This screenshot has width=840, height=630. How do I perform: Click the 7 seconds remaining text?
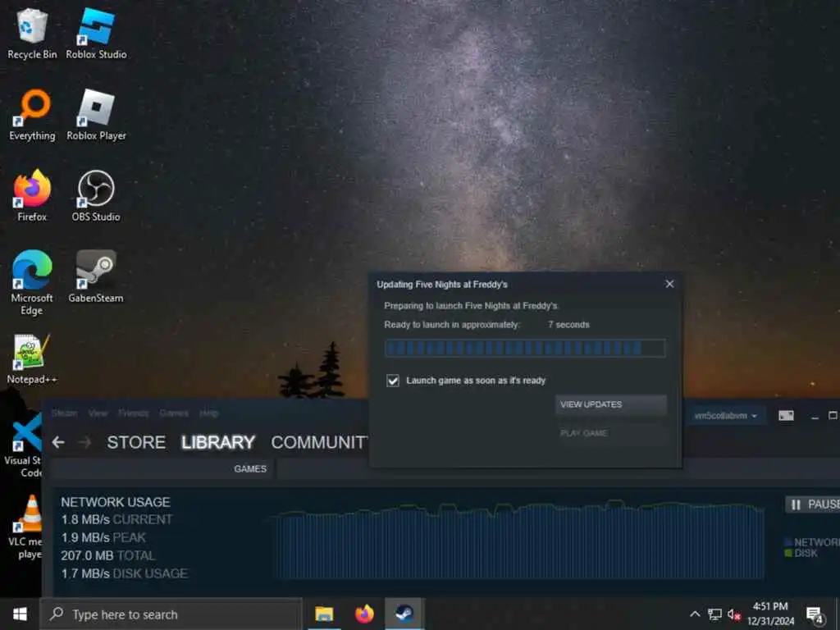(568, 325)
